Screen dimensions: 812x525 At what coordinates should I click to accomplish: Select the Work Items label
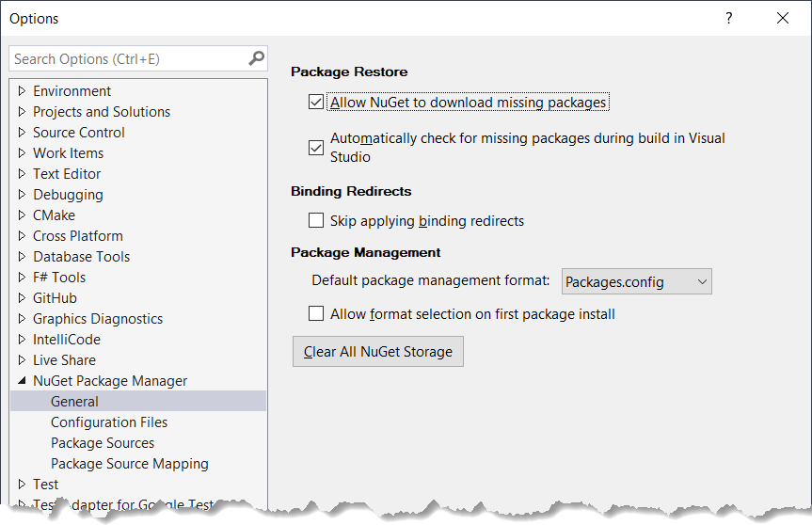(68, 153)
